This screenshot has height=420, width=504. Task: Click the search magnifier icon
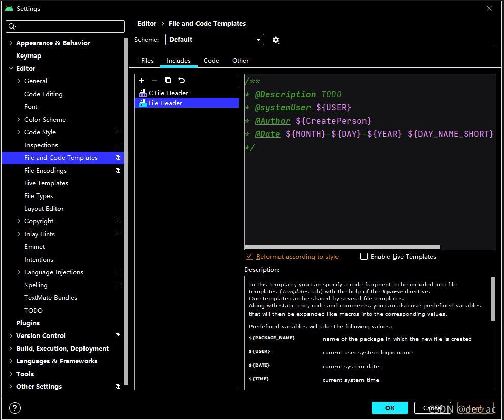click(x=12, y=26)
